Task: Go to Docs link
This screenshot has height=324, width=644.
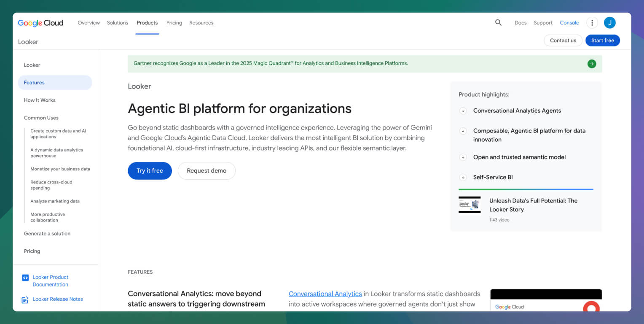Action: pos(521,23)
